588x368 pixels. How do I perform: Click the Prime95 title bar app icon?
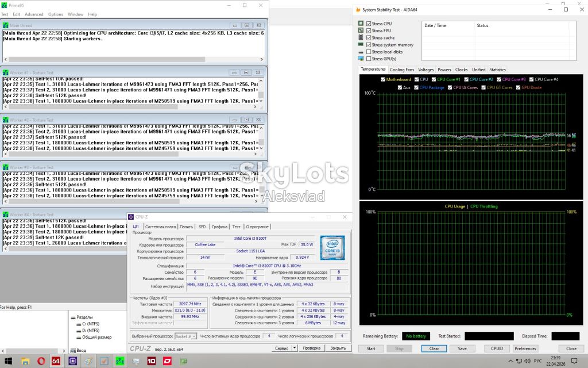pyautogui.click(x=4, y=5)
